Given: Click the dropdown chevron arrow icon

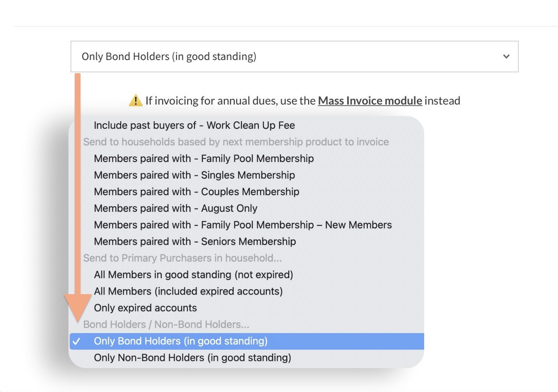Looking at the screenshot, I should coord(506,57).
